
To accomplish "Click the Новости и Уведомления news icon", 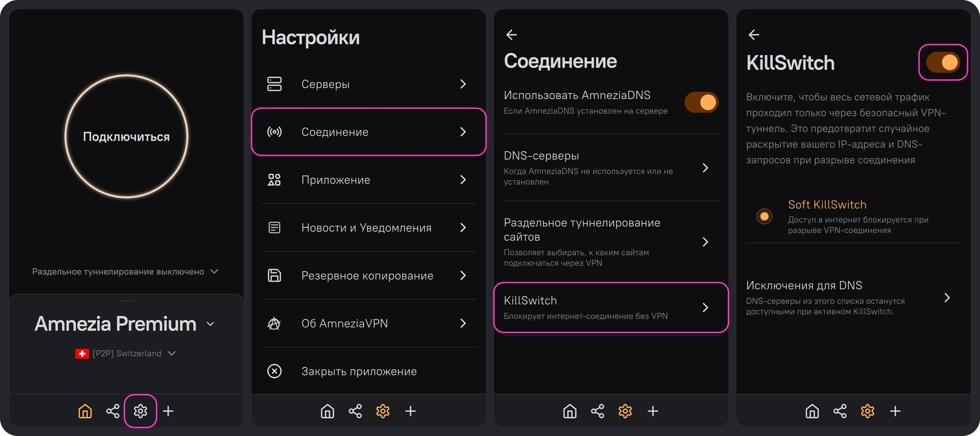I will (x=274, y=228).
